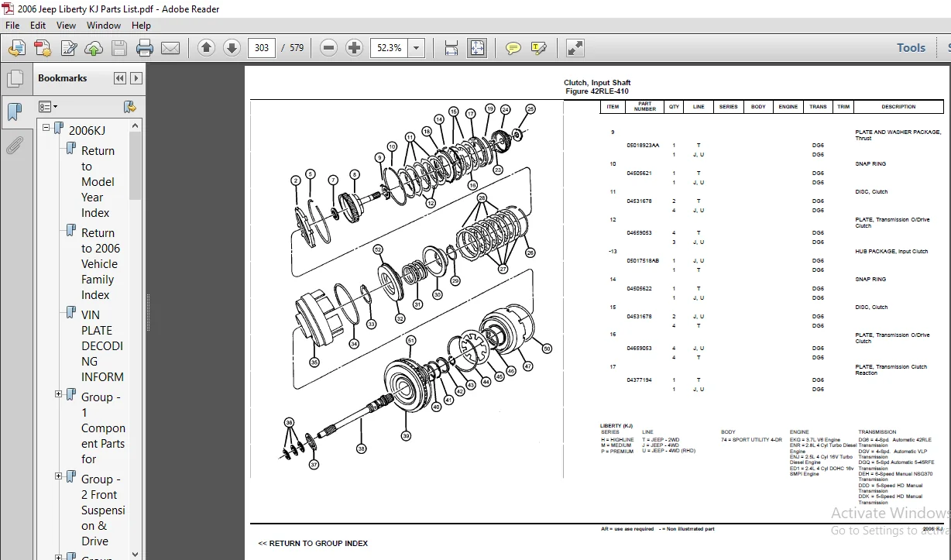Open Return to Model Year Index bookmark
This screenshot has height=560, width=951.
click(98, 181)
